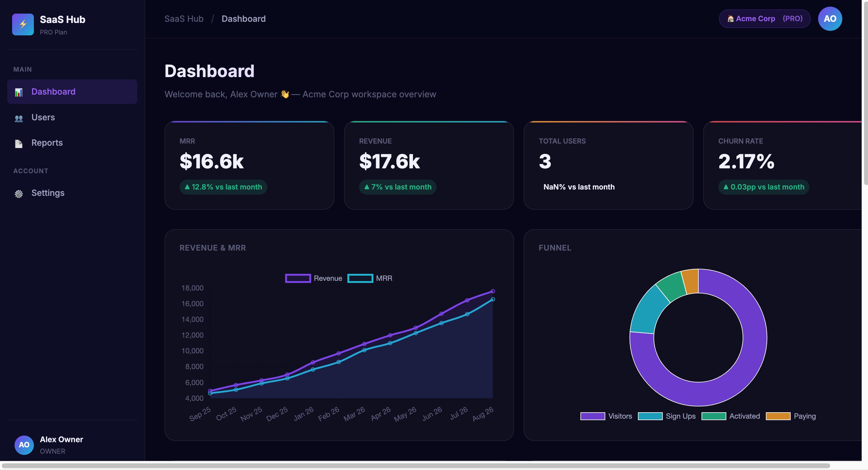Click the Reports document icon
868x470 pixels.
click(19, 144)
